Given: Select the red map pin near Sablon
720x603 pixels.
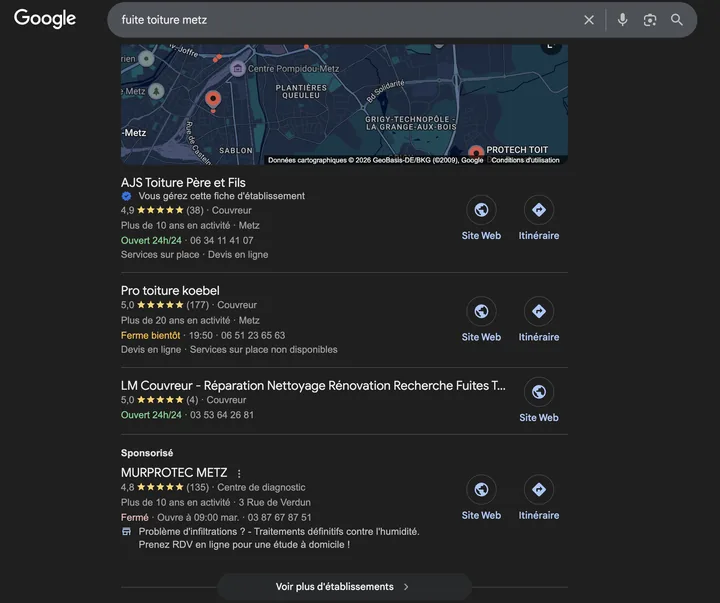Looking at the screenshot, I should [x=213, y=101].
